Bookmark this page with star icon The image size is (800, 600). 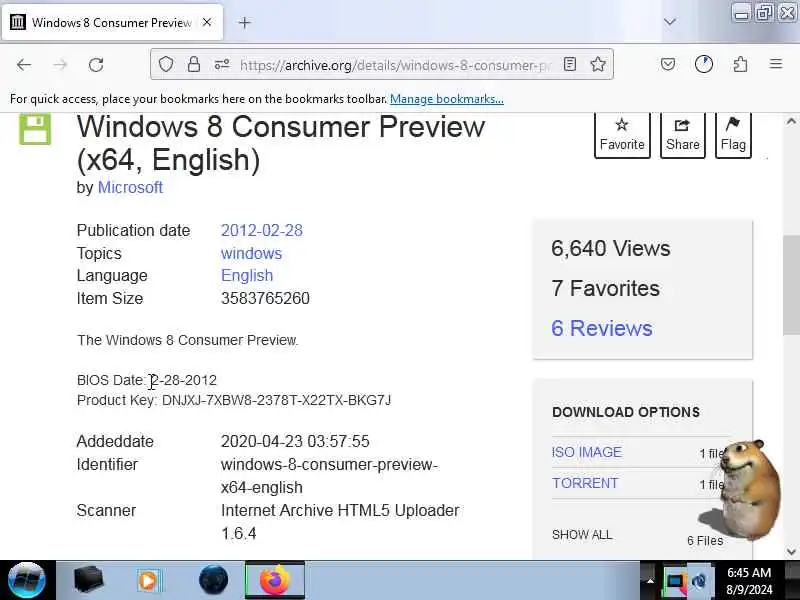[598, 64]
